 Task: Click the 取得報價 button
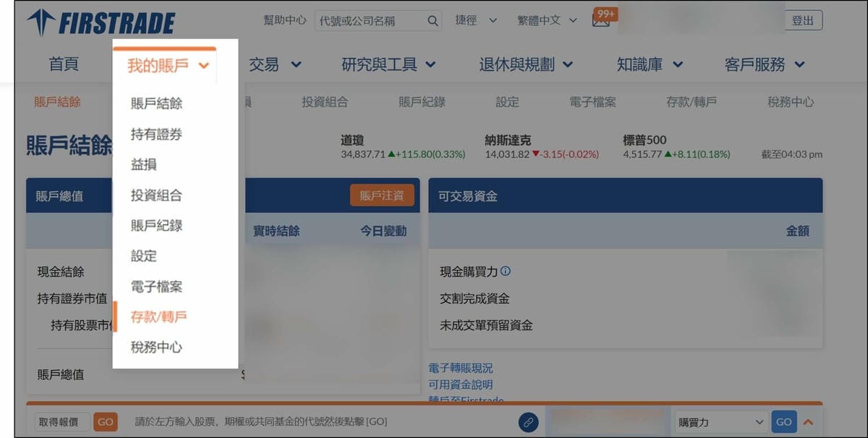click(x=61, y=422)
